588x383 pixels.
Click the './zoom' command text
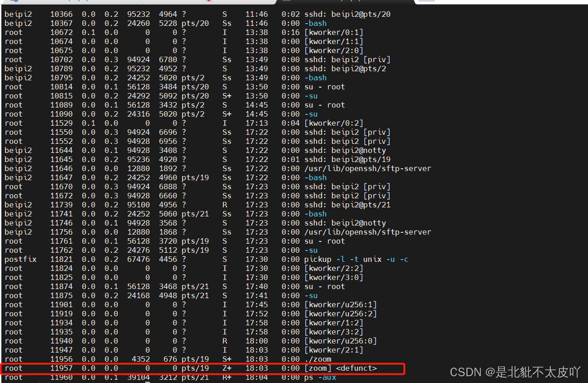318,359
